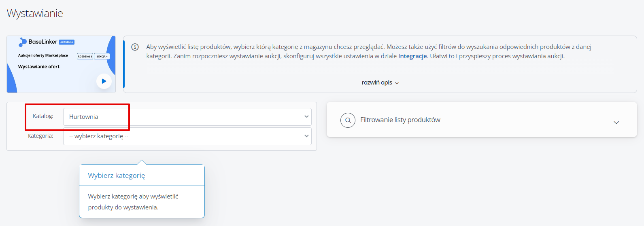The height and width of the screenshot is (226, 644).
Task: Click the ROZDZIAŁ 6 badge
Action: pyautogui.click(x=85, y=57)
